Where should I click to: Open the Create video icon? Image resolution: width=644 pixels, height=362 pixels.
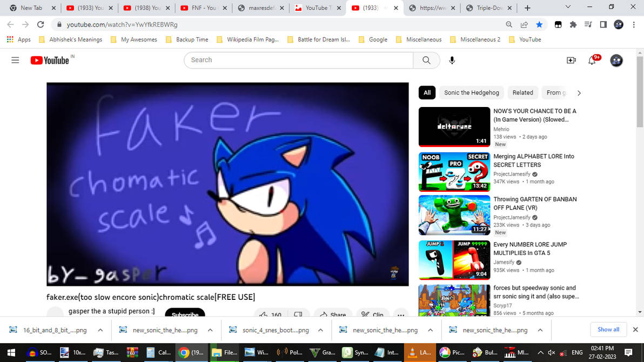571,61
